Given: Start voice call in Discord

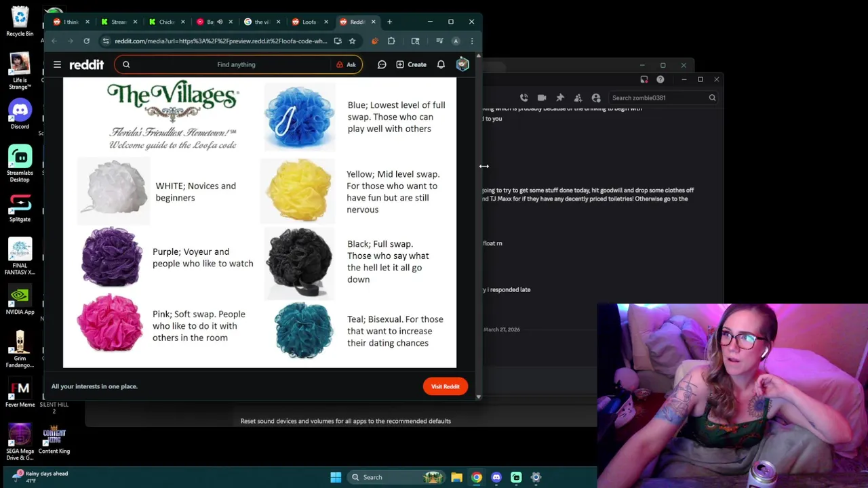Looking at the screenshot, I should [524, 98].
